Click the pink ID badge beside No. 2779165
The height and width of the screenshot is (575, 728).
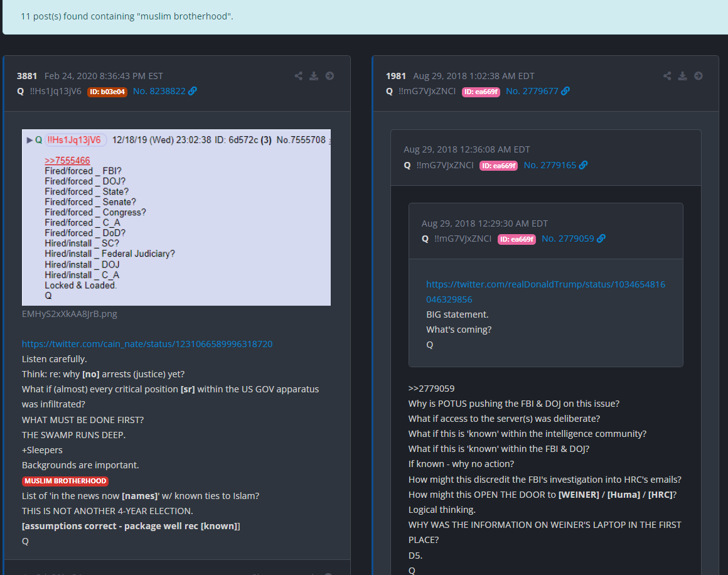(x=499, y=165)
